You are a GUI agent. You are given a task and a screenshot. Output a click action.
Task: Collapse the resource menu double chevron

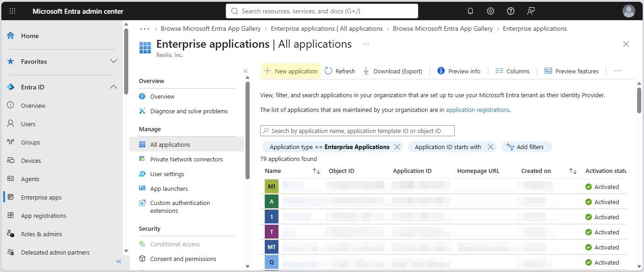point(246,71)
